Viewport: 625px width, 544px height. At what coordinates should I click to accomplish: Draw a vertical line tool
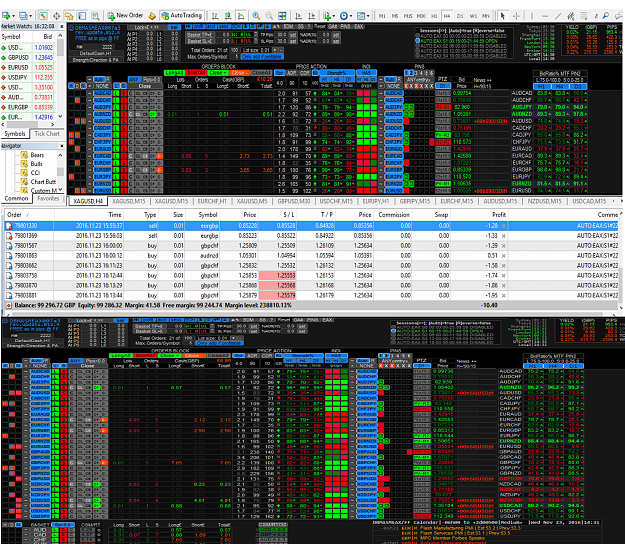click(531, 16)
